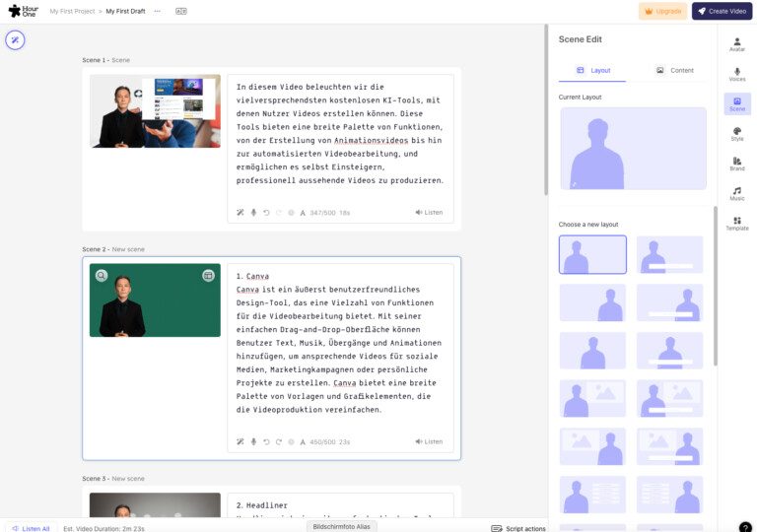Open the Template panel in sidebar

736,224
